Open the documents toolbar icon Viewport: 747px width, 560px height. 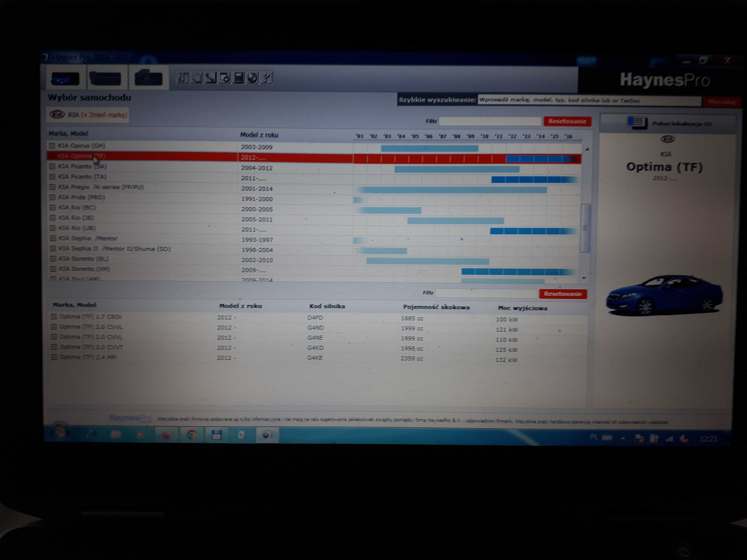click(x=196, y=78)
